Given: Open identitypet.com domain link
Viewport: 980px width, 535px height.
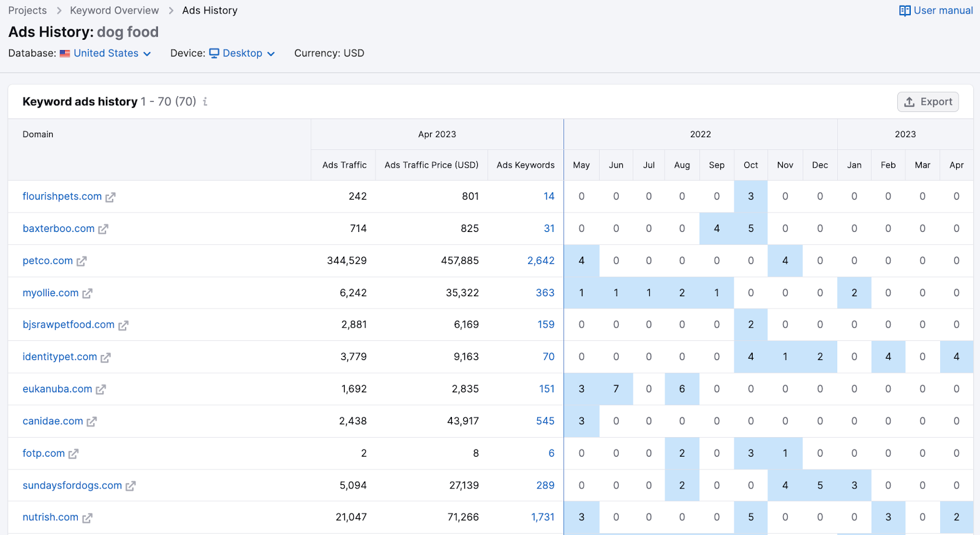Looking at the screenshot, I should click(60, 357).
